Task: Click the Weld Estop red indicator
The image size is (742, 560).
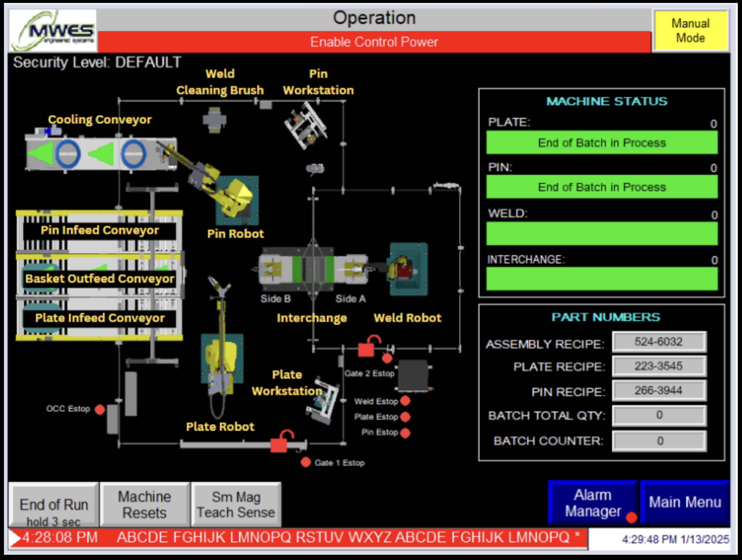Action: pos(405,401)
